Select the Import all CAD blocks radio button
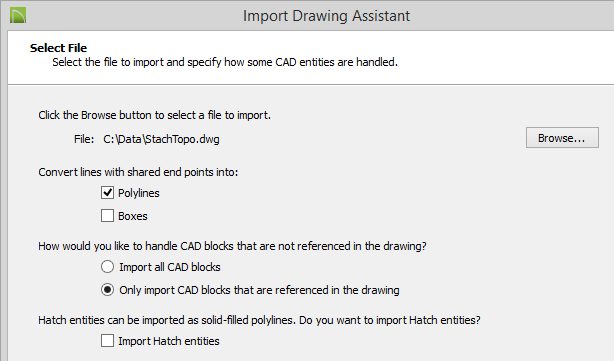 [x=107, y=267]
